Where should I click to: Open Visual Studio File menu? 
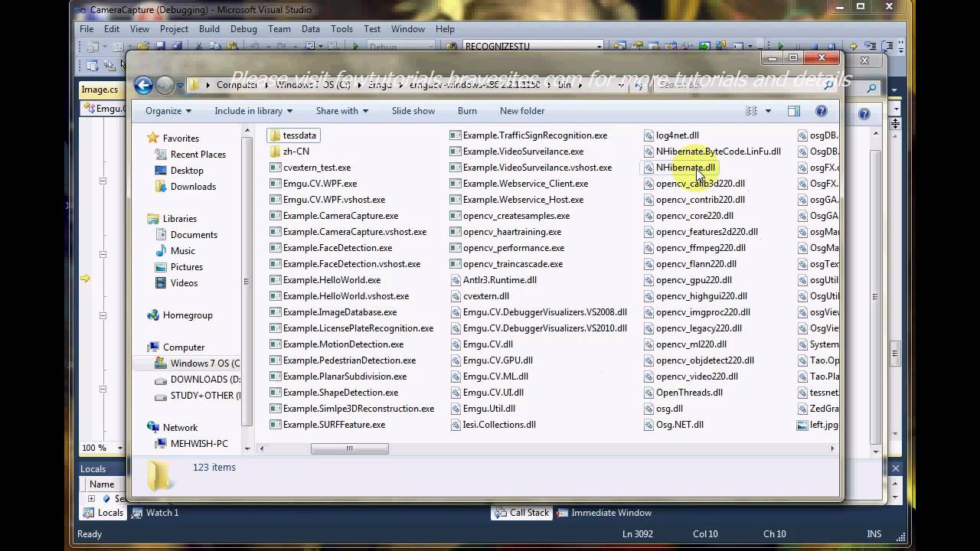(x=87, y=29)
